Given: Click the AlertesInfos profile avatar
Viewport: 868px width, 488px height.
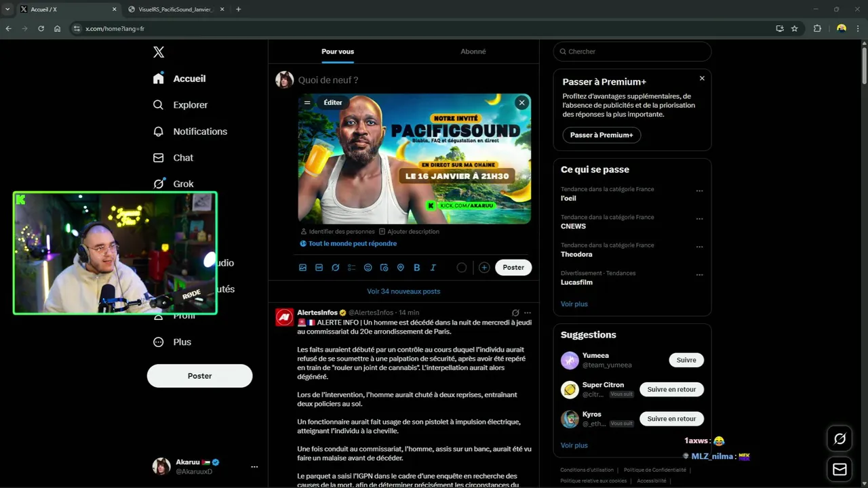Looking at the screenshot, I should point(284,317).
